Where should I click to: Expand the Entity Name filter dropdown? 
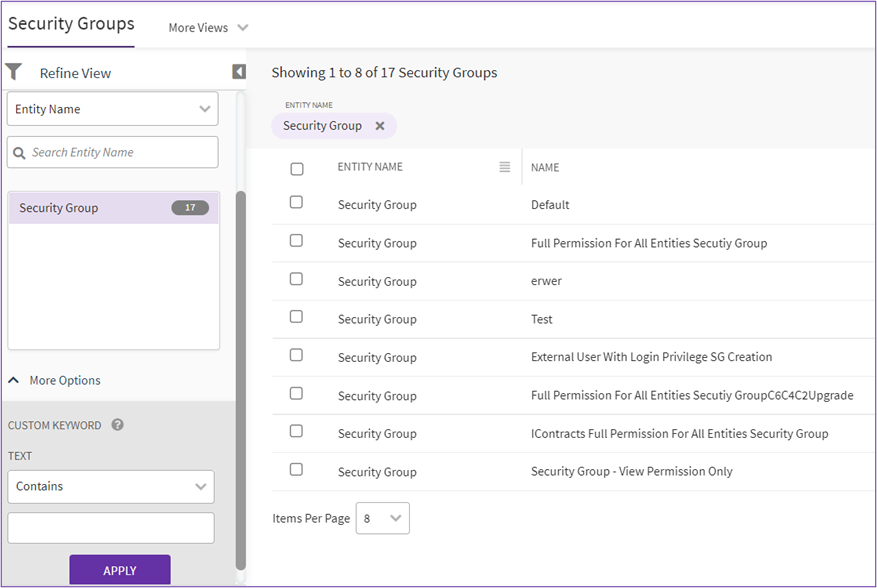(x=112, y=109)
